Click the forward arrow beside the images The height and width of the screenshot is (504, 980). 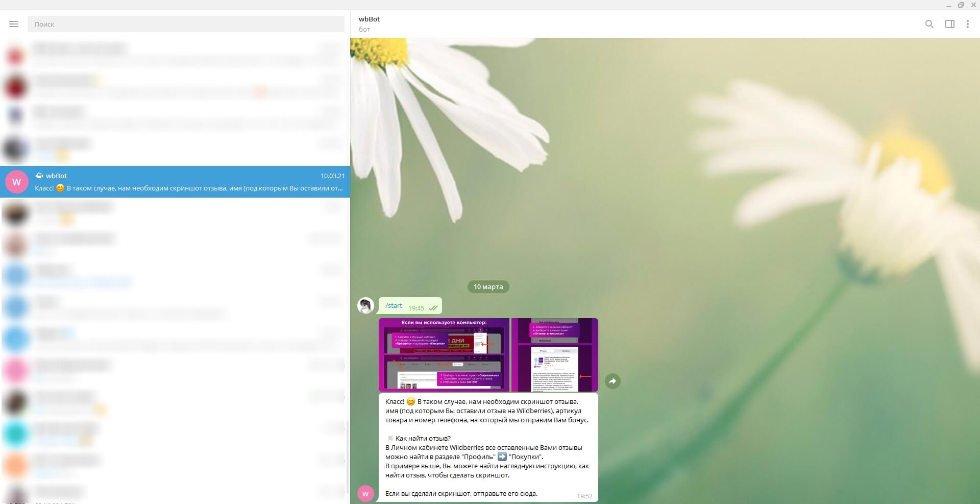click(x=612, y=381)
